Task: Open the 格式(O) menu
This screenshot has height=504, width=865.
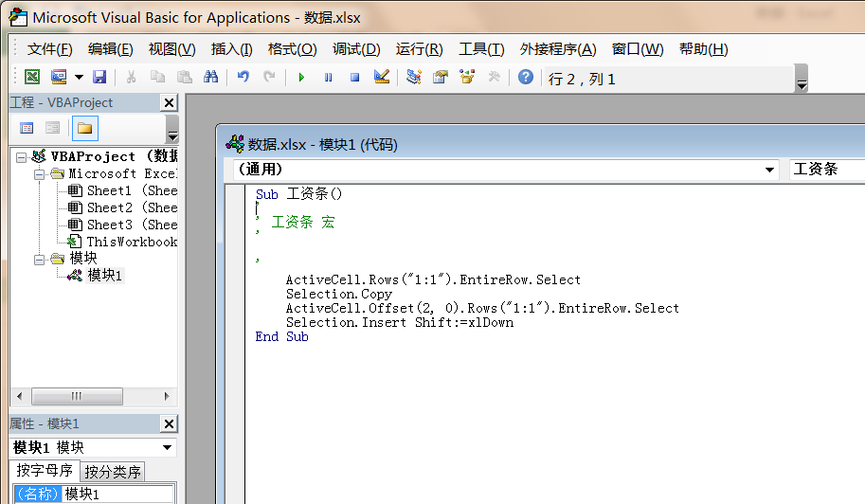Action: pos(292,49)
